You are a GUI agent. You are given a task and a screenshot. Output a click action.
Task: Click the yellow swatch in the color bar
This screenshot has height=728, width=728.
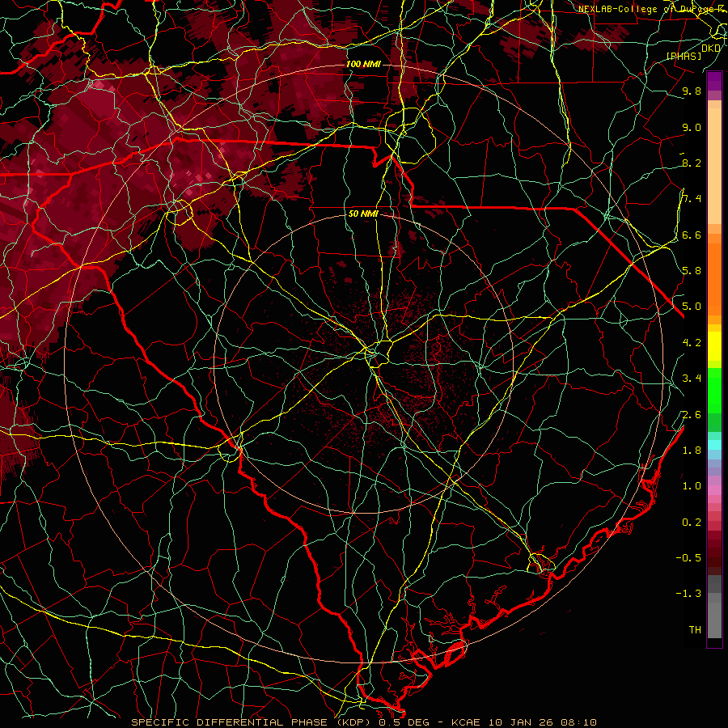(714, 346)
